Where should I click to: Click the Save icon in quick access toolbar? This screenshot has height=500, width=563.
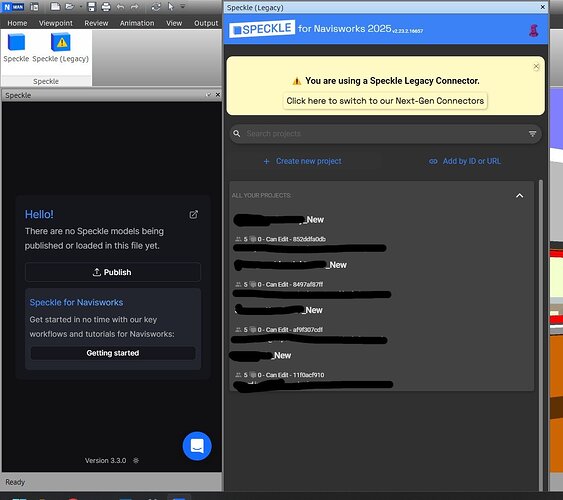click(x=91, y=6)
